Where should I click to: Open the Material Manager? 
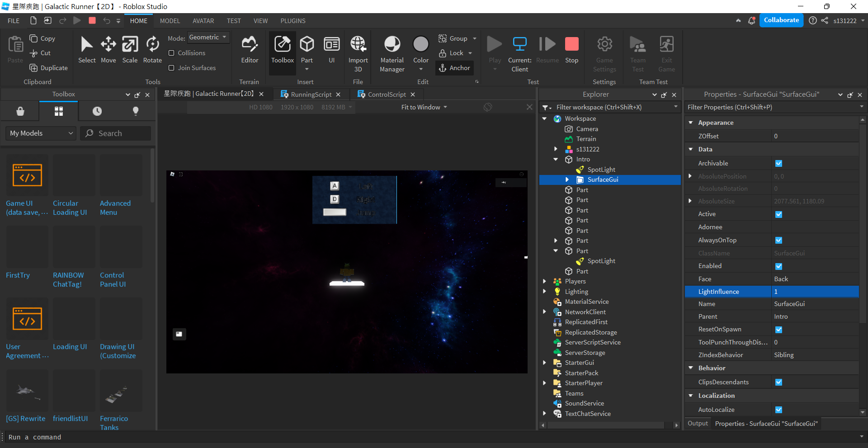click(x=392, y=53)
